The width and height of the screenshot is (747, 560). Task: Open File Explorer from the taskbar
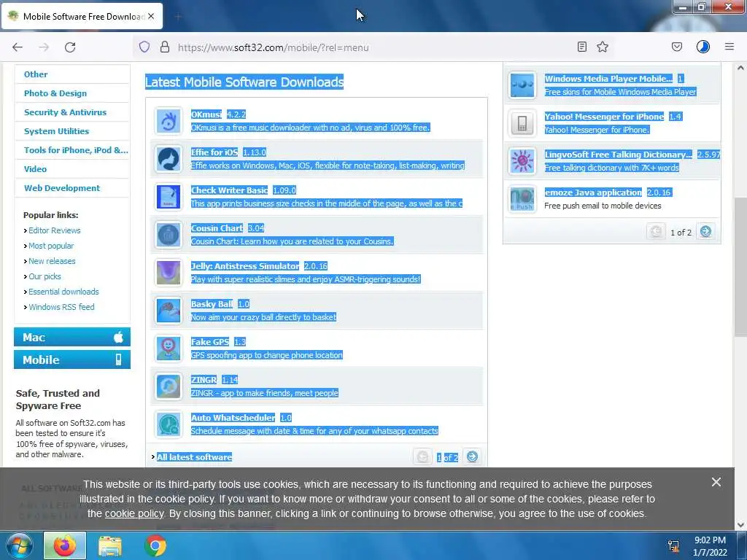(x=110, y=545)
